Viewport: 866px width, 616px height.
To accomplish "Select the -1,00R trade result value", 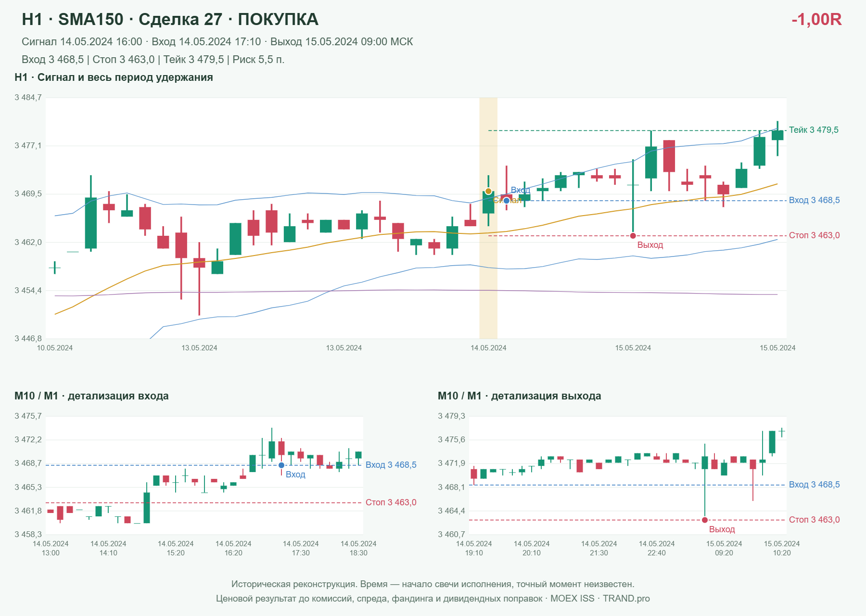I will coord(816,19).
